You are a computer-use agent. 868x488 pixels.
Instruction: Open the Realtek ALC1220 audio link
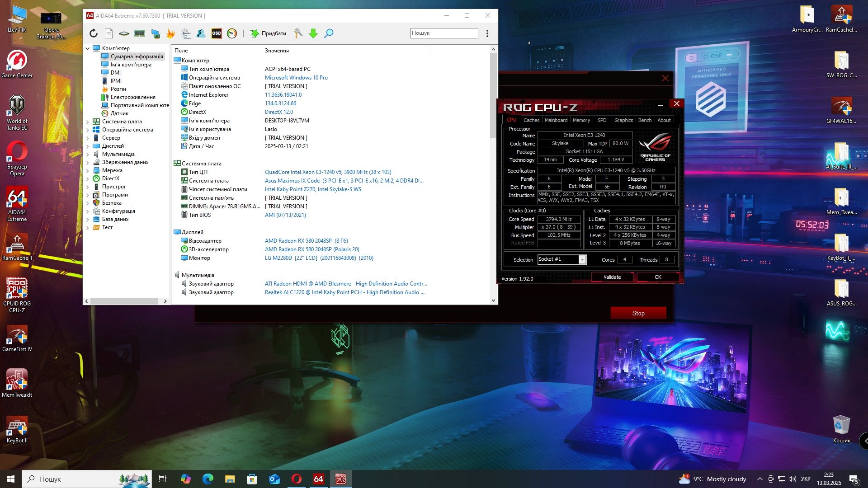pos(344,292)
